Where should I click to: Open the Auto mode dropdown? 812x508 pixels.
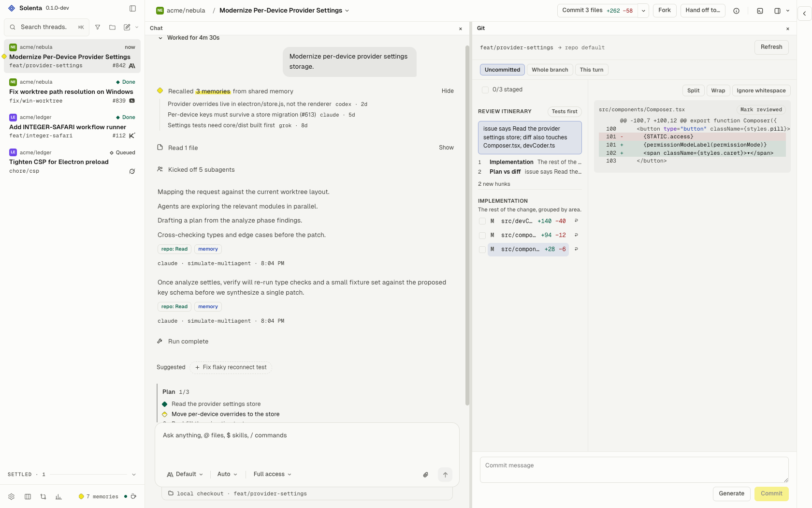(x=227, y=474)
